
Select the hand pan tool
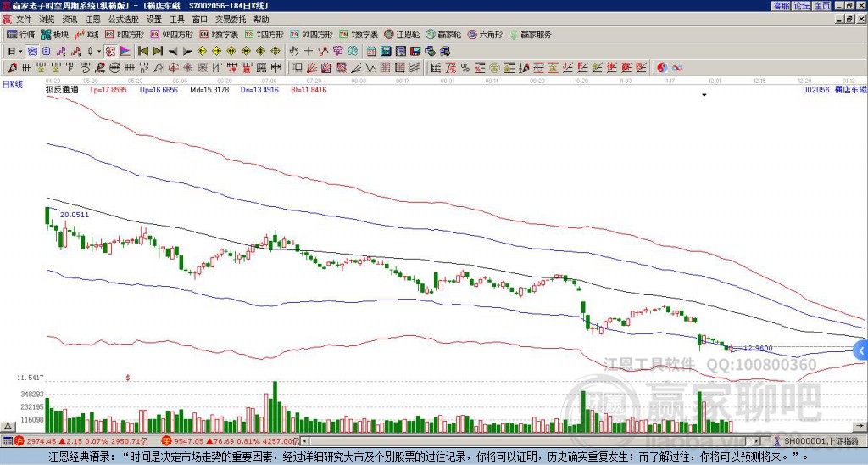[x=294, y=52]
